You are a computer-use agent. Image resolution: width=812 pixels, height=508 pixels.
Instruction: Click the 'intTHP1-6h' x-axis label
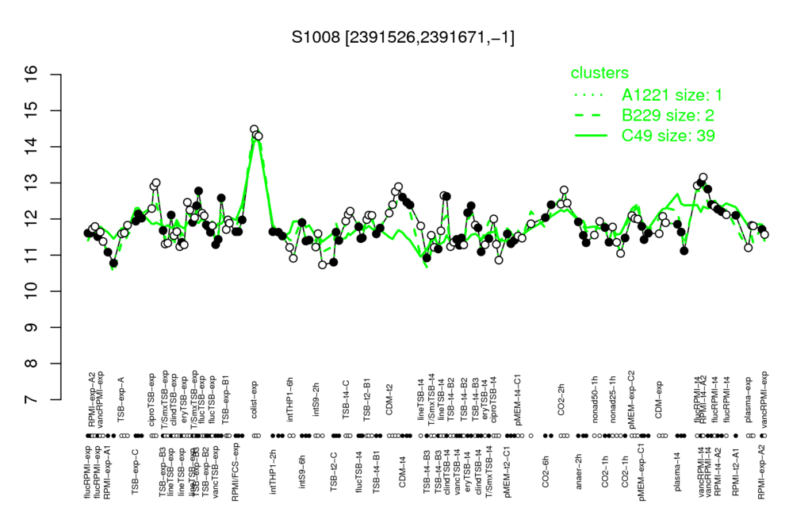pyautogui.click(x=290, y=398)
